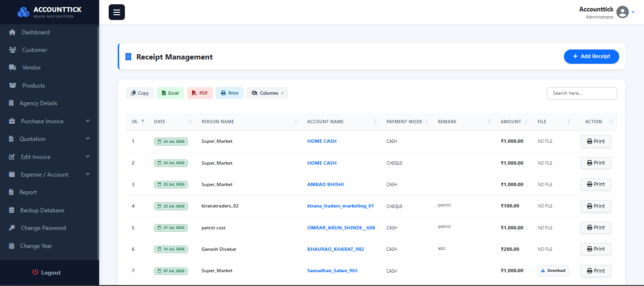Expand the Expense / Account submenu chevron
Screen dimensions: 644x286
tap(88, 174)
